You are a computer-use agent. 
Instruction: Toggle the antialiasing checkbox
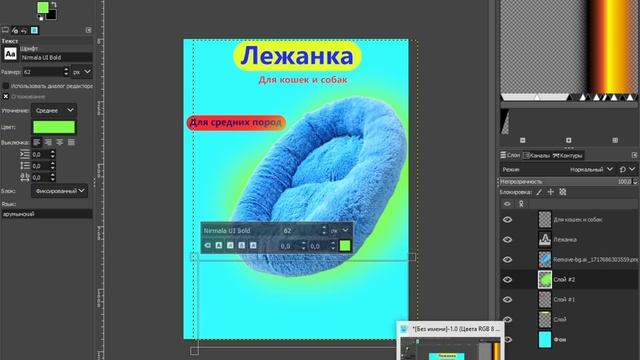click(6, 96)
